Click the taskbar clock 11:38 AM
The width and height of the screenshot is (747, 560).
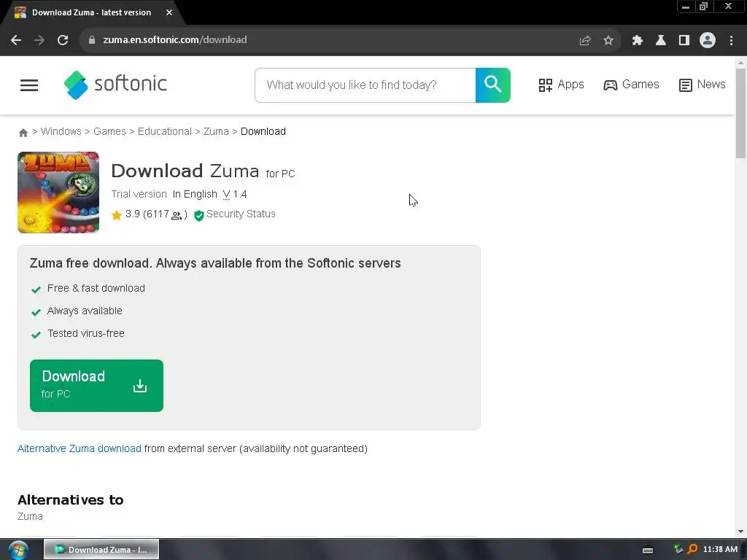[x=720, y=550]
